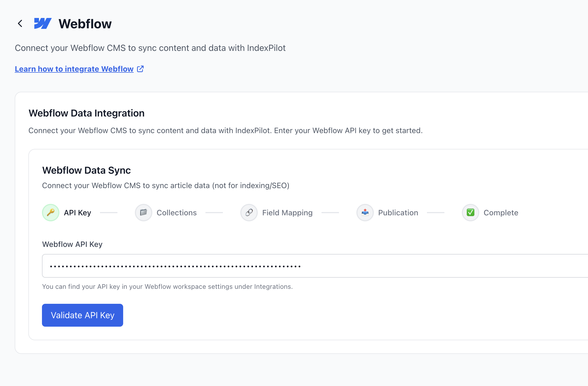
Task: Click the external link icon beside the tutorial link
Action: [x=140, y=69]
